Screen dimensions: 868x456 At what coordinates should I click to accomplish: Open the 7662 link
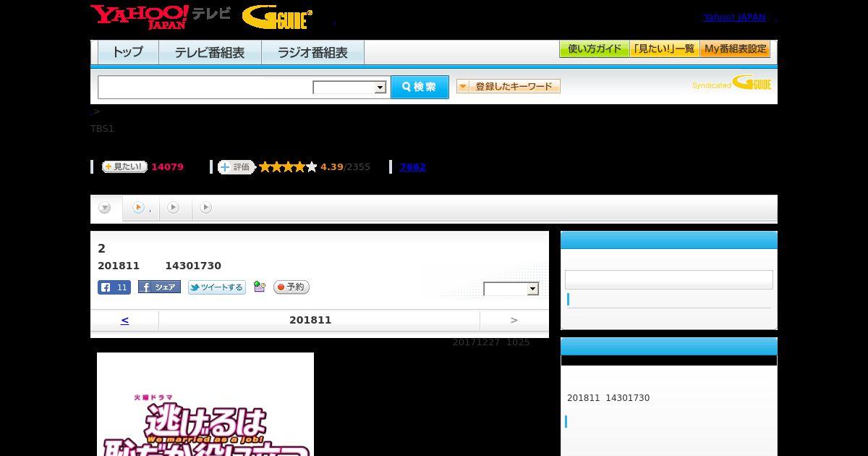(412, 167)
